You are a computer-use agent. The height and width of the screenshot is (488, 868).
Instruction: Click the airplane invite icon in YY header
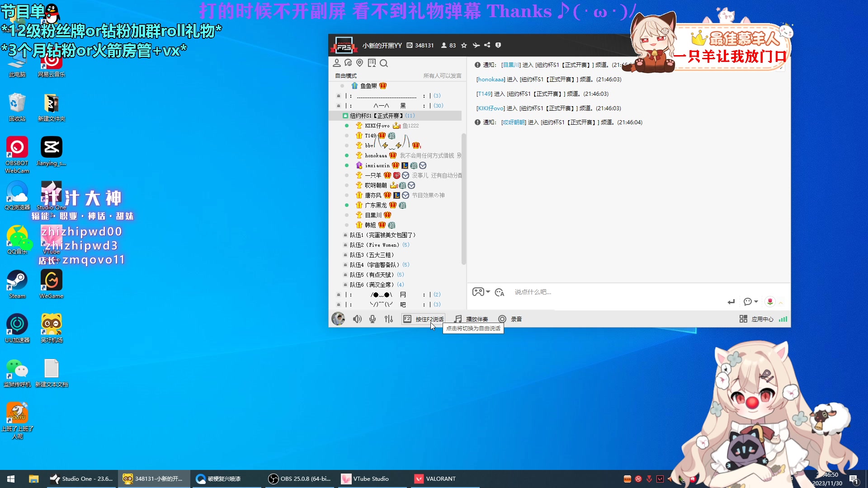coord(476,45)
